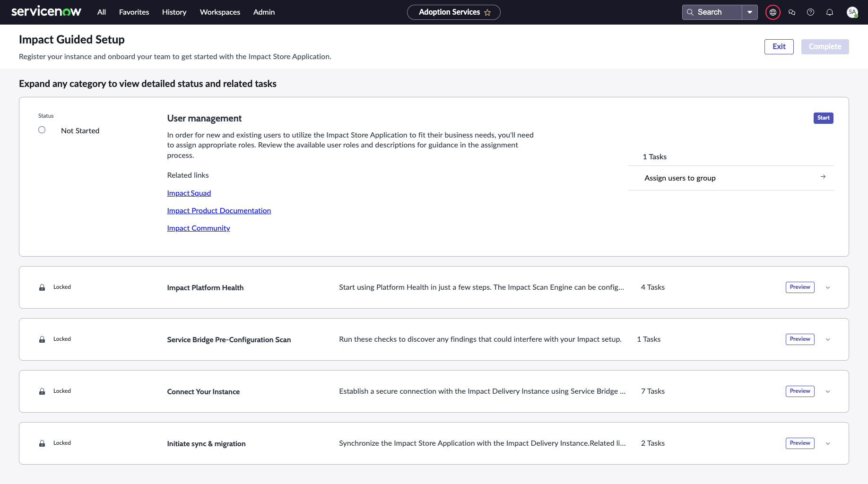The width and height of the screenshot is (868, 484).
Task: Click the lock icon for Initiate sync & migration
Action: pyautogui.click(x=42, y=443)
